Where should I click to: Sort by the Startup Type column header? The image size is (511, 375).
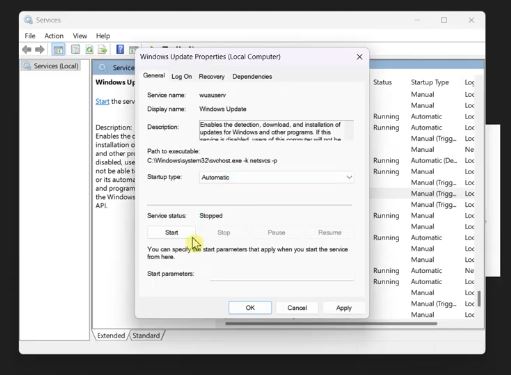tap(430, 82)
